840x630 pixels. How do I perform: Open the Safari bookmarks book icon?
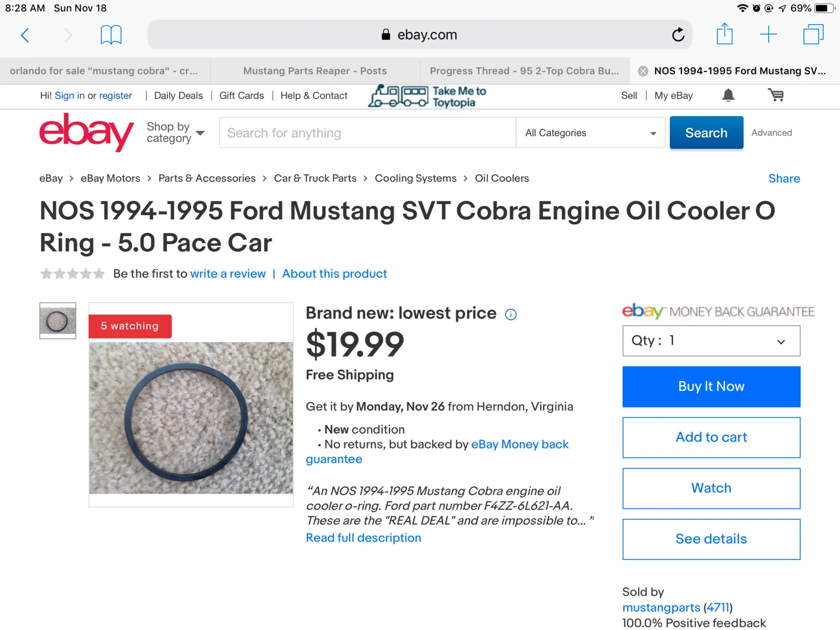tap(111, 35)
